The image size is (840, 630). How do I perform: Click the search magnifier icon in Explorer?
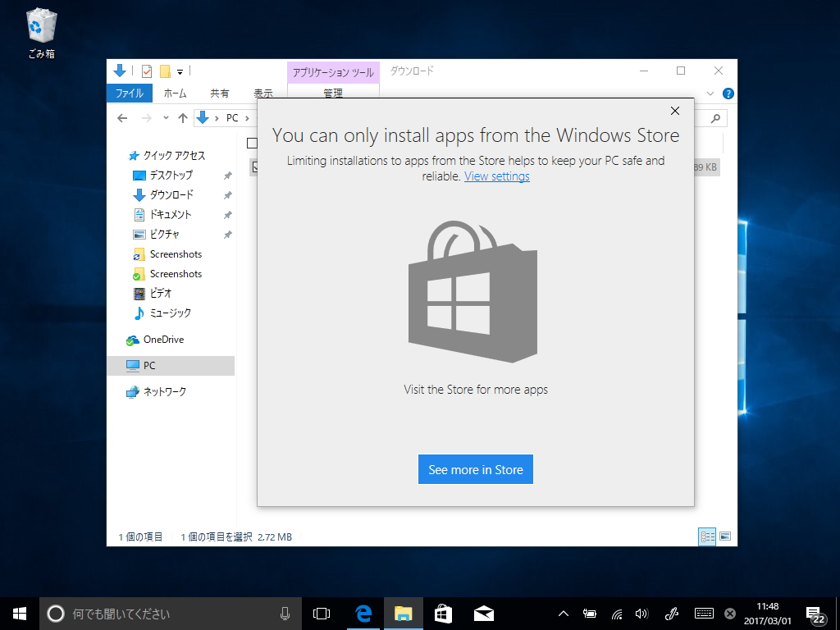[x=715, y=118]
